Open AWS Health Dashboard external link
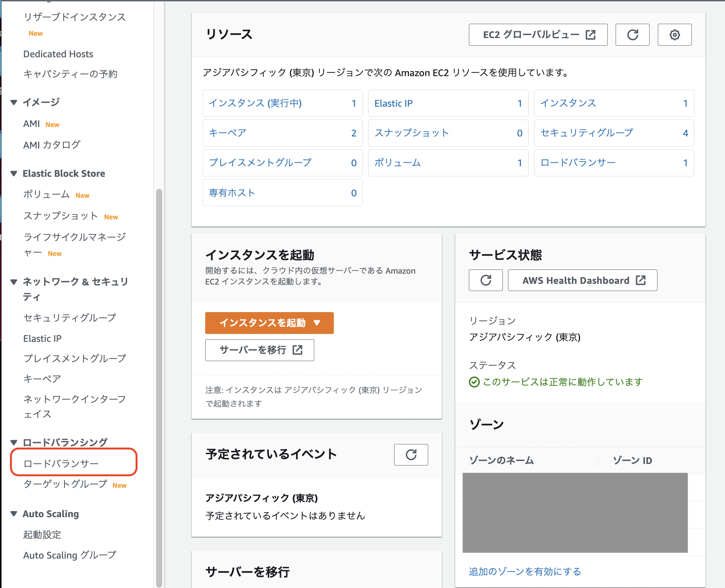Image resolution: width=725 pixels, height=588 pixels. point(582,280)
